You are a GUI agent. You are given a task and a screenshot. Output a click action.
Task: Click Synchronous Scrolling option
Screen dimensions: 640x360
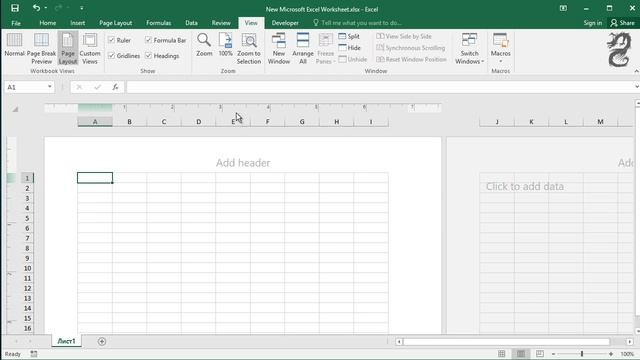(x=411, y=48)
